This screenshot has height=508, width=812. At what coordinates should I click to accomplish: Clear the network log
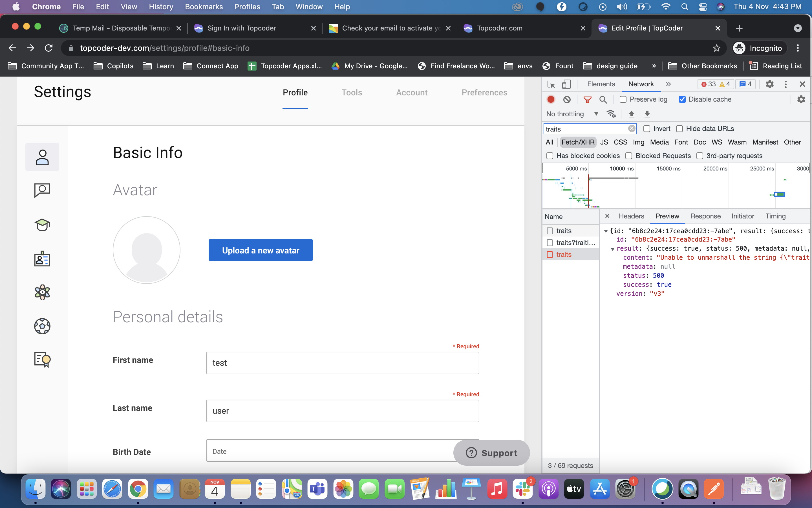coord(567,99)
